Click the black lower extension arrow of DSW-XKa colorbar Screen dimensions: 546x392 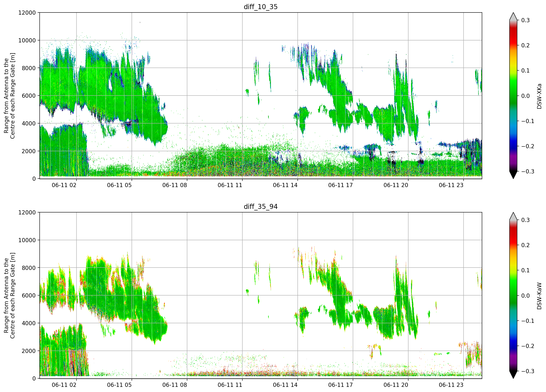click(x=513, y=175)
